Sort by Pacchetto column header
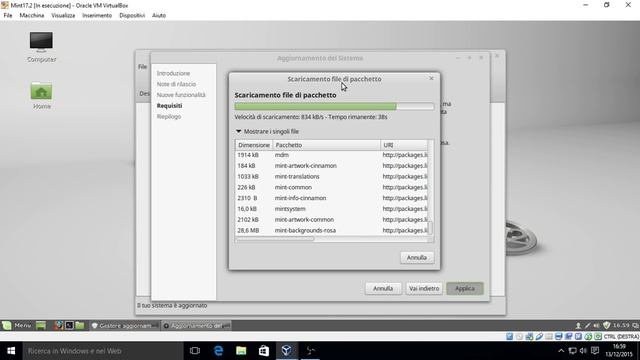 pyautogui.click(x=326, y=145)
